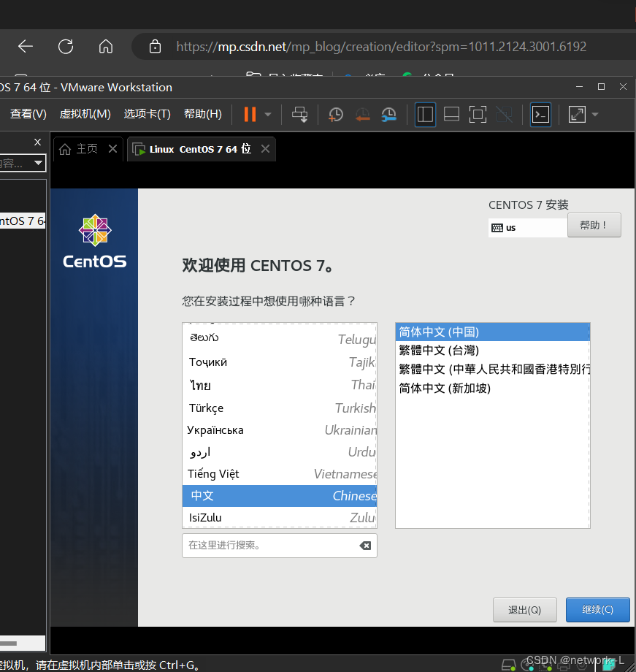Select Tiếng Việt Vietnamese language
The height and width of the screenshot is (672, 636).
point(280,474)
